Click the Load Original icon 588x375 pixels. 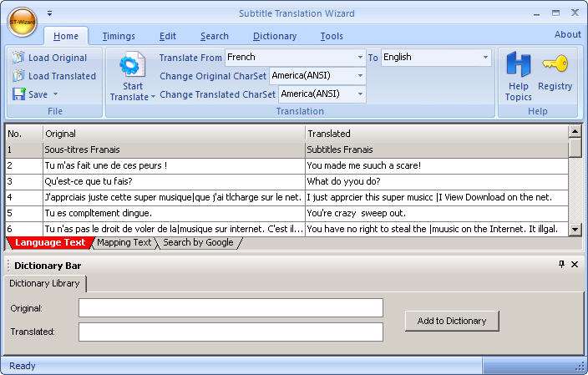click(x=18, y=58)
